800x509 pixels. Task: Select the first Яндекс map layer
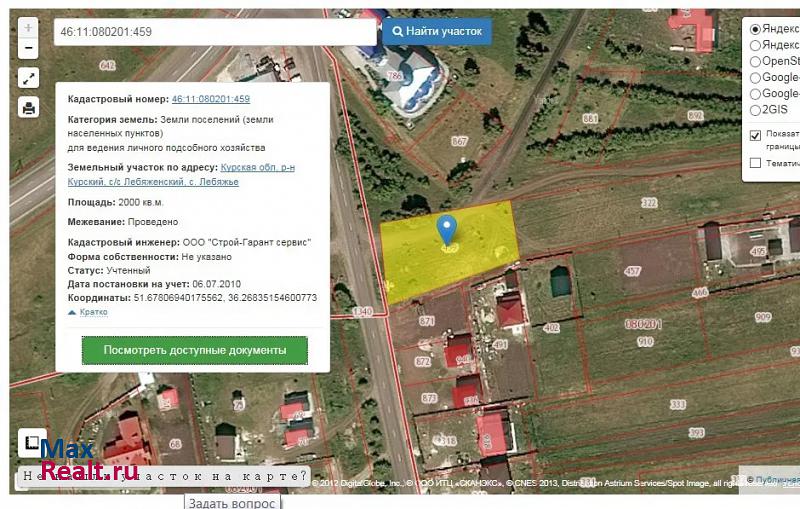[x=756, y=29]
